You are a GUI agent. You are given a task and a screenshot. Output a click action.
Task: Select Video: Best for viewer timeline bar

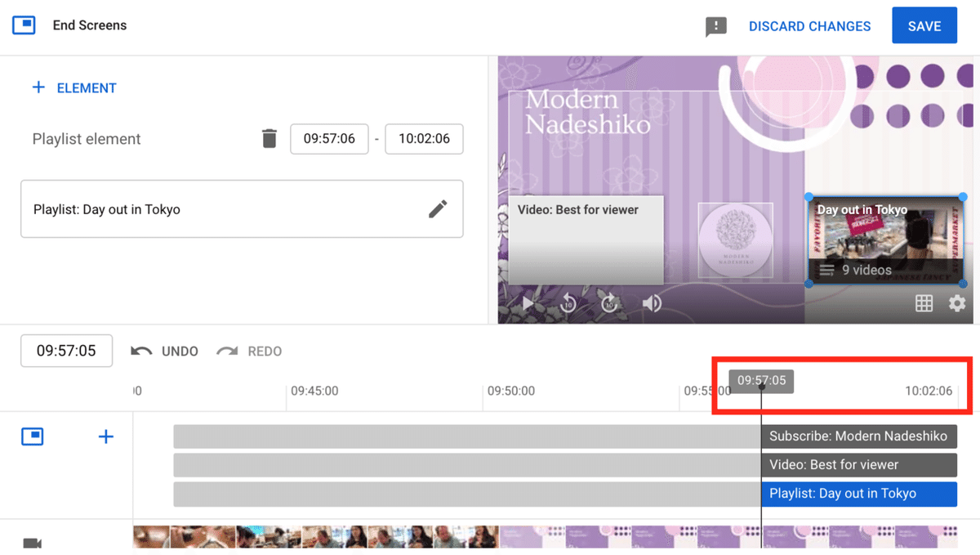click(x=859, y=465)
